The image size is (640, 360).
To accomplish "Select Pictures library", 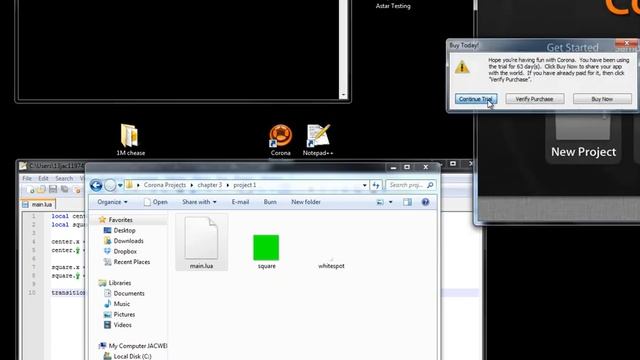I will pyautogui.click(x=119, y=315).
